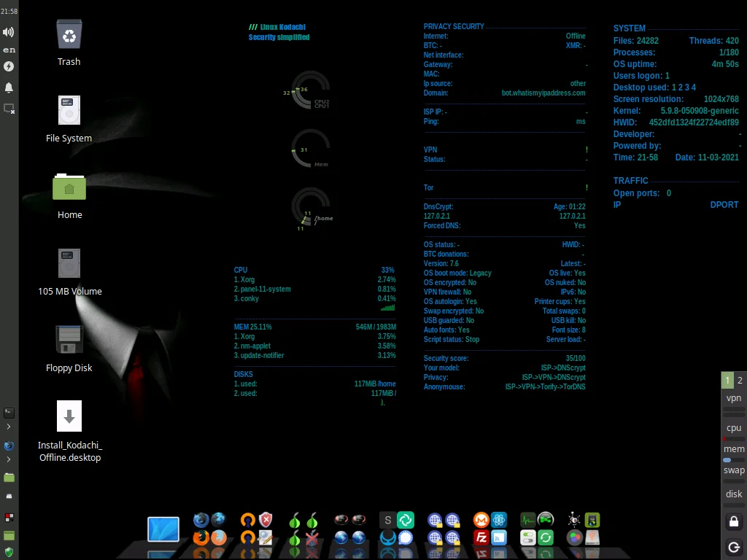Image resolution: width=747 pixels, height=560 pixels.
Task: Open the red shield with X dock icon
Action: click(x=266, y=520)
